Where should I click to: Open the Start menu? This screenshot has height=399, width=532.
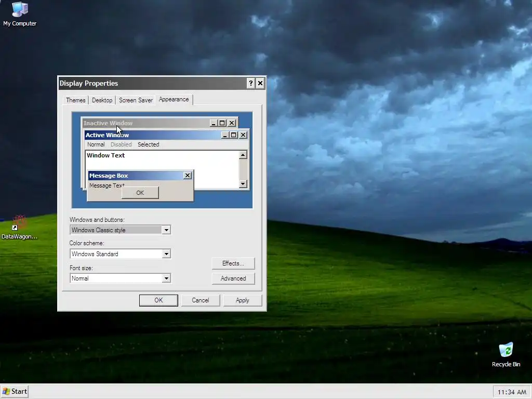(15, 391)
